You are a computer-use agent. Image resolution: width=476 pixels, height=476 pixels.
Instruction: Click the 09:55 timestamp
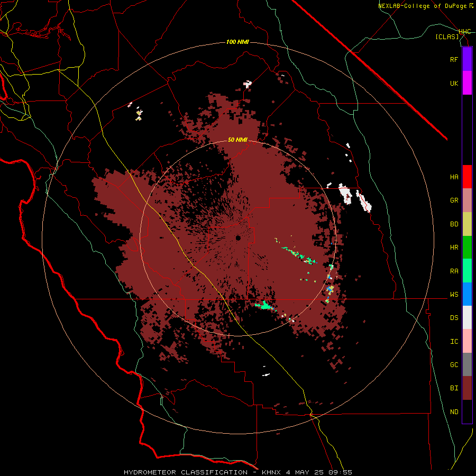click(340, 472)
